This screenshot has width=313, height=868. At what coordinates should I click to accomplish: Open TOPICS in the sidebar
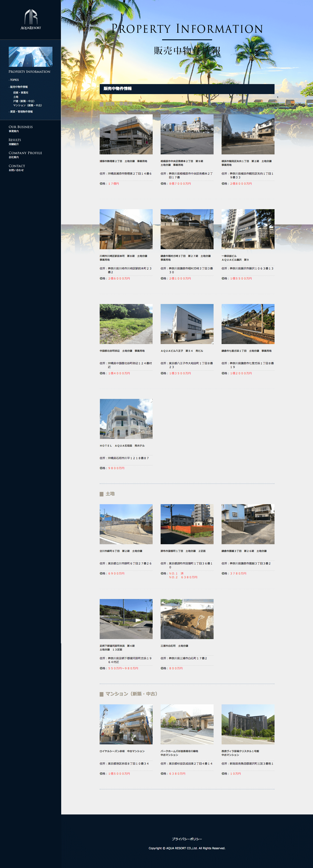tap(14, 80)
